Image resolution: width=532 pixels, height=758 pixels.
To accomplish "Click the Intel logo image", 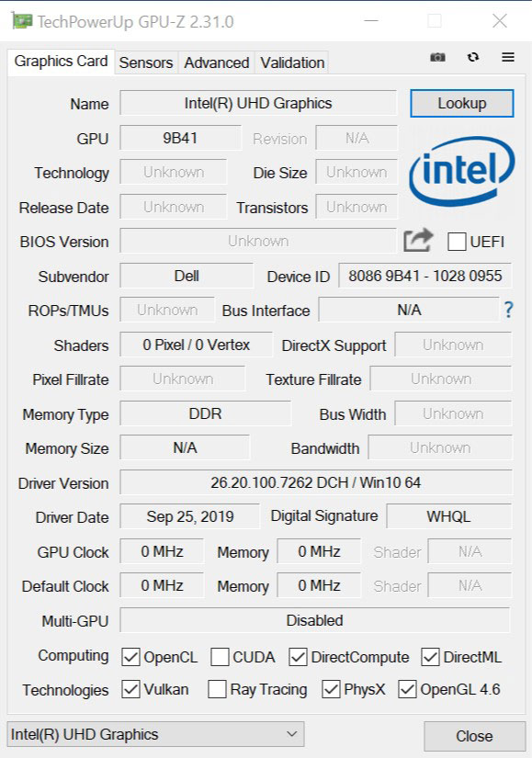I will (x=462, y=171).
